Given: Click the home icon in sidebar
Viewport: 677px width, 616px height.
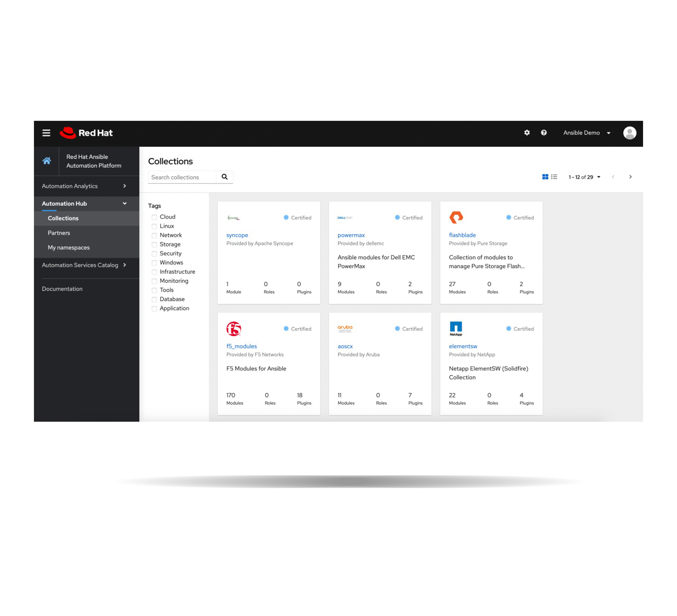Looking at the screenshot, I should [x=47, y=161].
